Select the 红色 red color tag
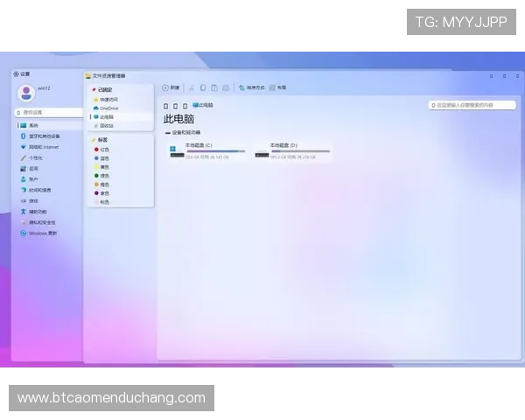Screen dimensions: 525x420 (104, 150)
